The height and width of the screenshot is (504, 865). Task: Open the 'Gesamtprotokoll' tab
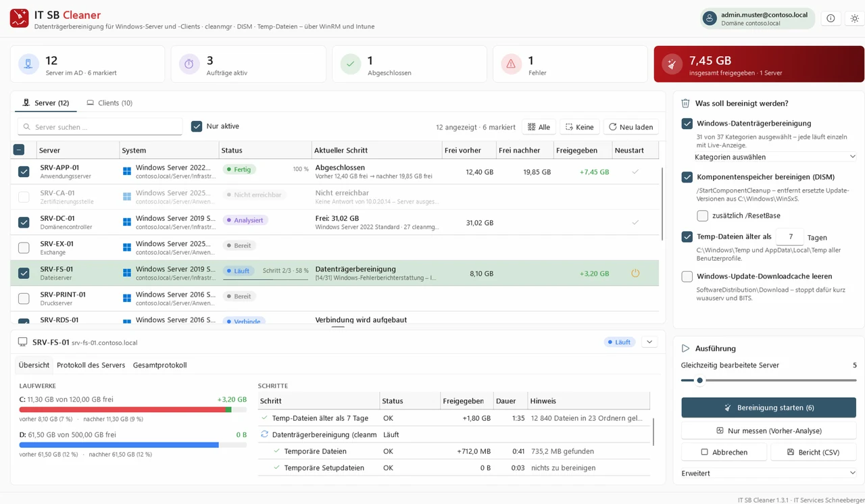pyautogui.click(x=159, y=365)
